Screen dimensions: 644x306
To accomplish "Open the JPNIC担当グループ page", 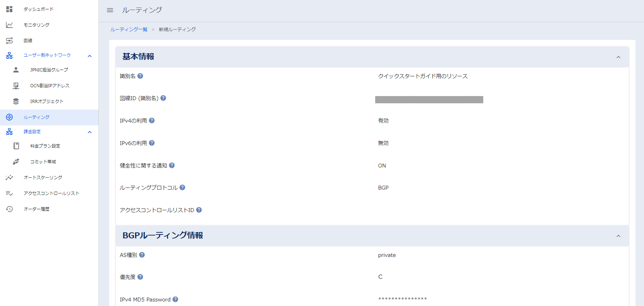I will click(49, 70).
